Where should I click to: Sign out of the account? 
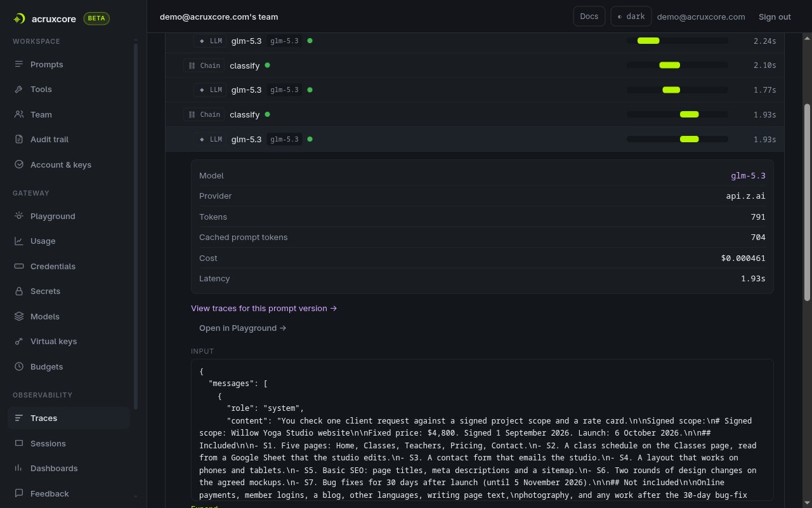point(775,17)
